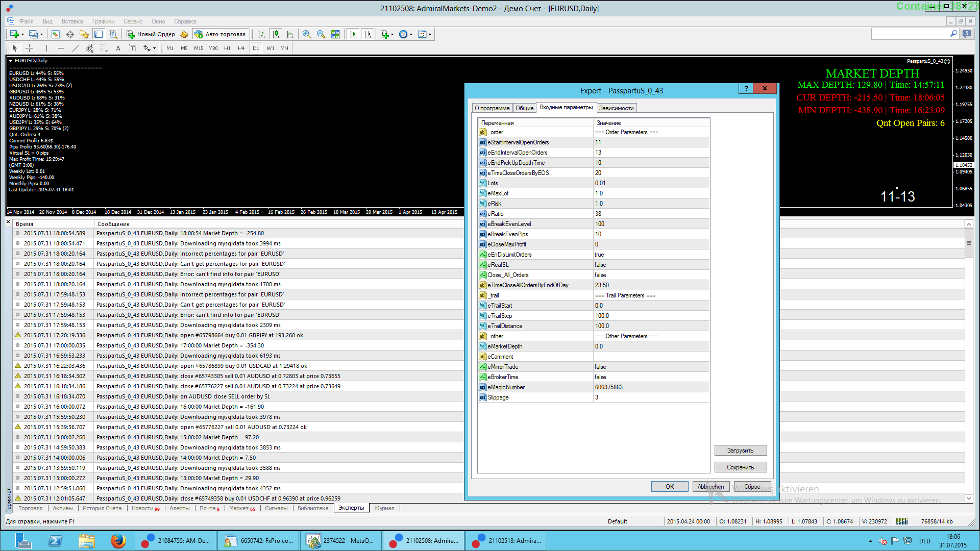Select the H4 timeframe button
This screenshot has width=980, height=551.
click(241, 48)
